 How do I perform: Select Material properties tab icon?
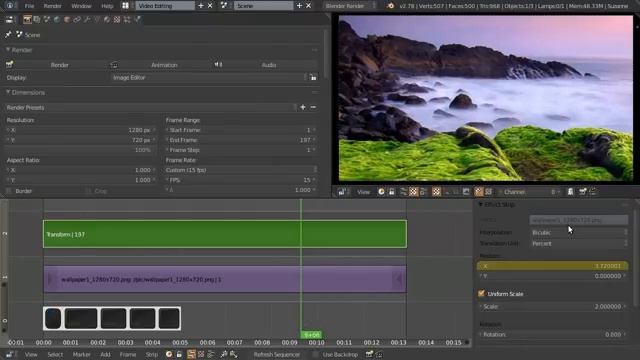(107, 20)
